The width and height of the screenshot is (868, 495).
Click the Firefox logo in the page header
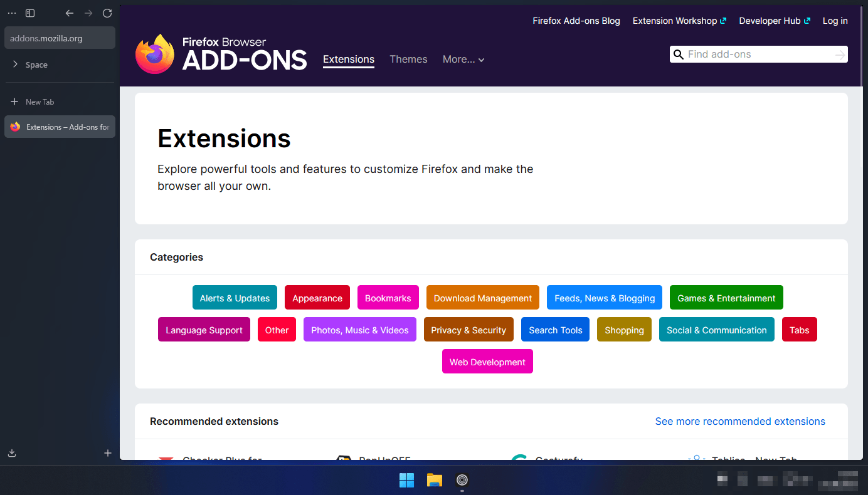(155, 54)
